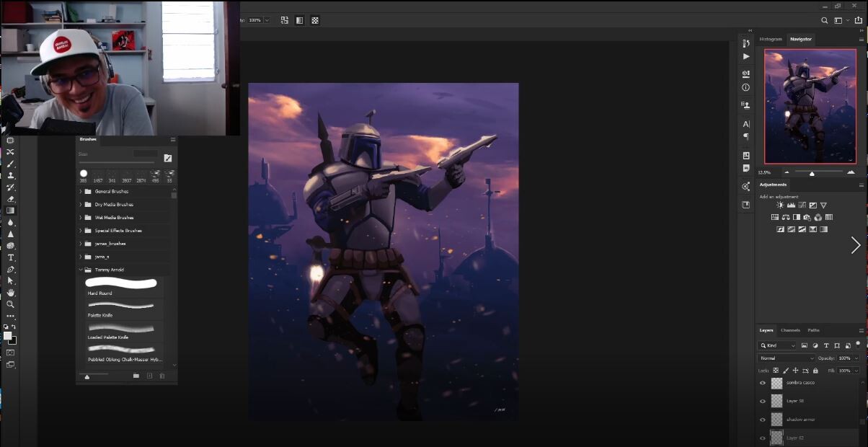The image size is (868, 447).
Task: Expand the Special Effects Brushes folder
Action: point(80,231)
